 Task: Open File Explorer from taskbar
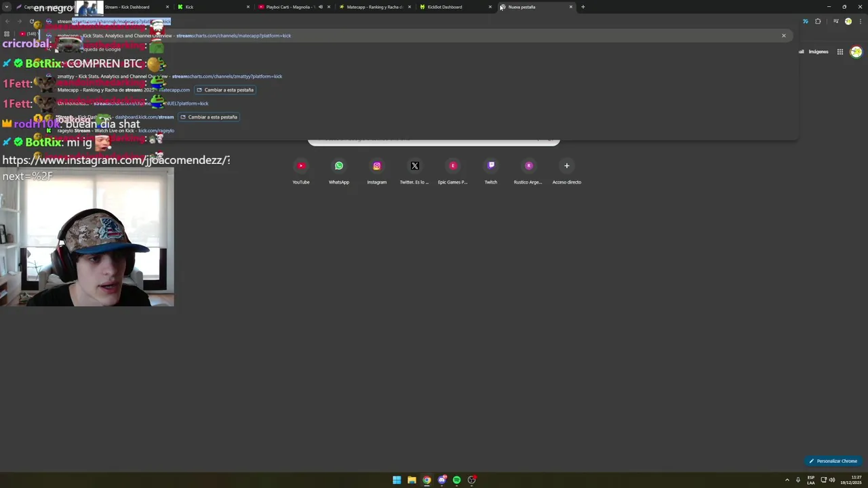pos(412,480)
